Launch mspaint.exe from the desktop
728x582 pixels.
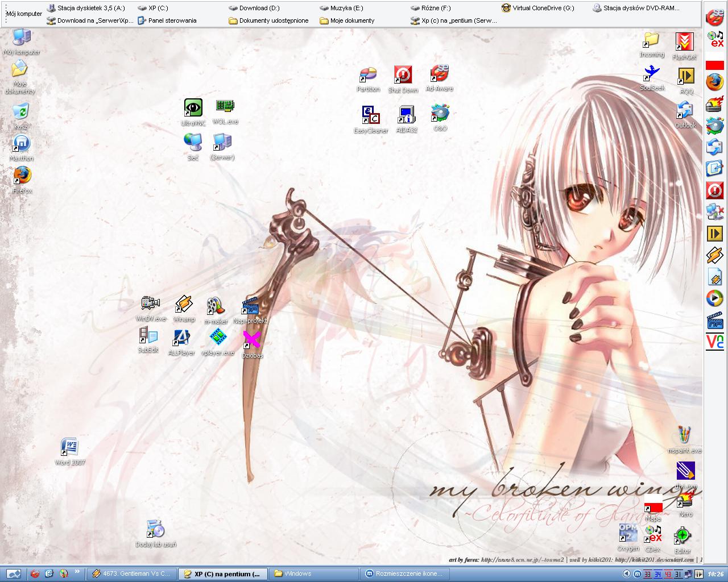click(684, 439)
